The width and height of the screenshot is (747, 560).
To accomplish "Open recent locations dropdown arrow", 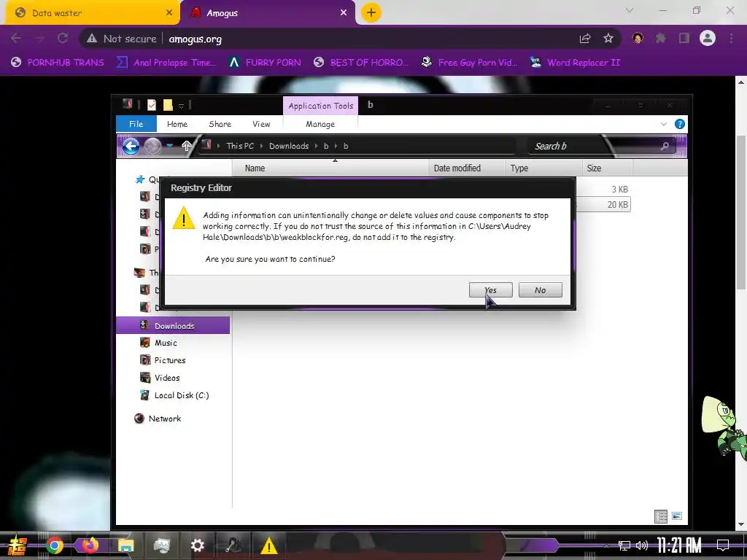I will click(x=169, y=146).
